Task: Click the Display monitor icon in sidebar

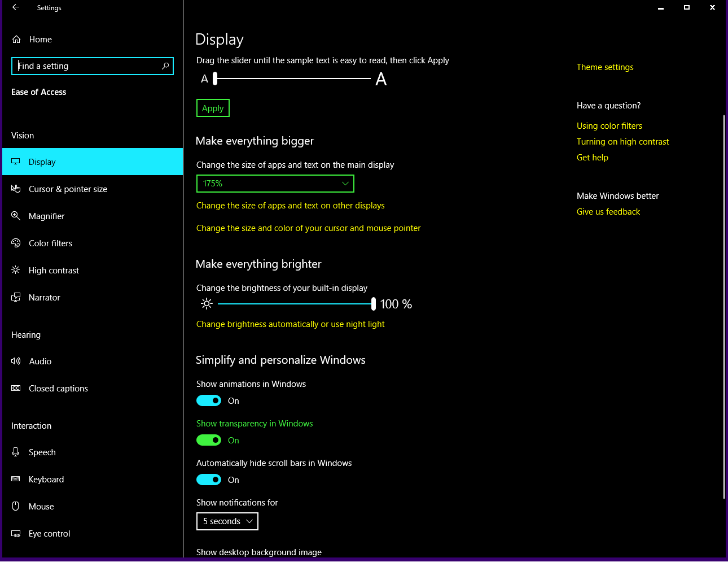Action: click(x=16, y=162)
